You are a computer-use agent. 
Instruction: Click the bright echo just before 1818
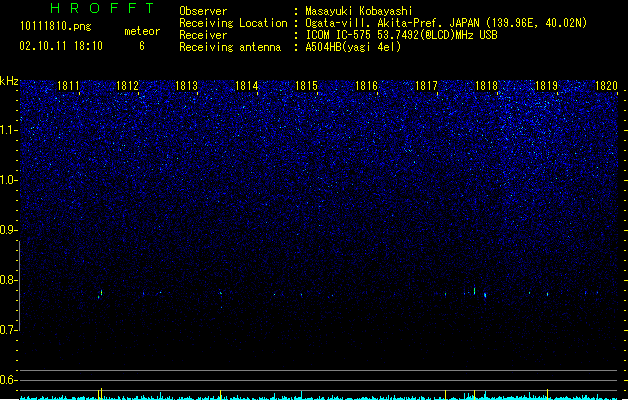(475, 290)
